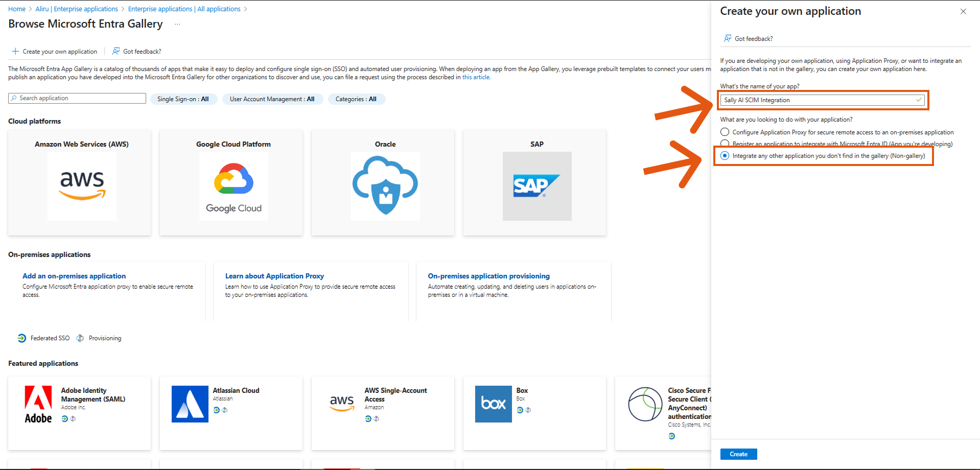Open the Google Cloud Platform tile
980x470 pixels.
pos(234,186)
